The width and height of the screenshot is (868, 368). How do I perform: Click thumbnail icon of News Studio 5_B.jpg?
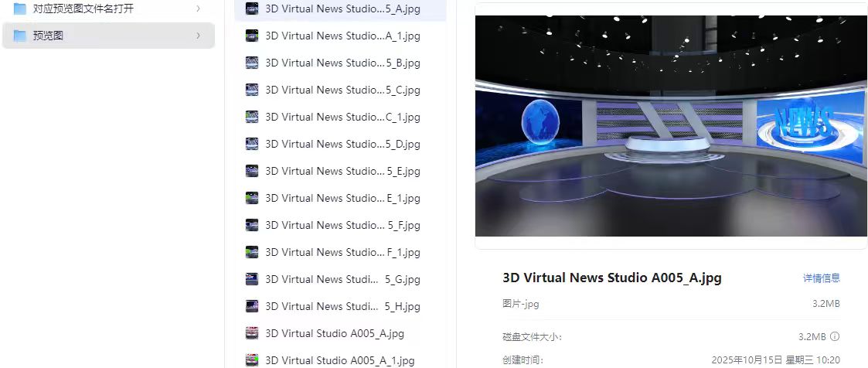pos(252,63)
